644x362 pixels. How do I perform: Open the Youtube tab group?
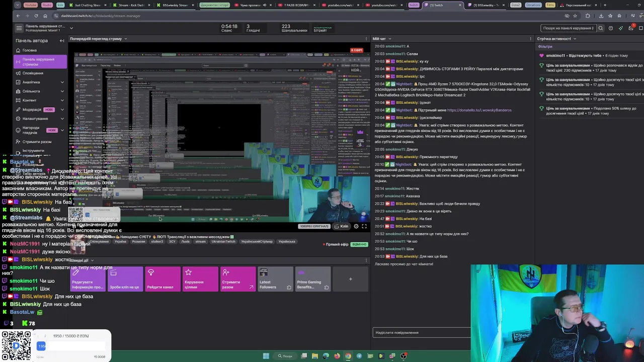point(31,5)
